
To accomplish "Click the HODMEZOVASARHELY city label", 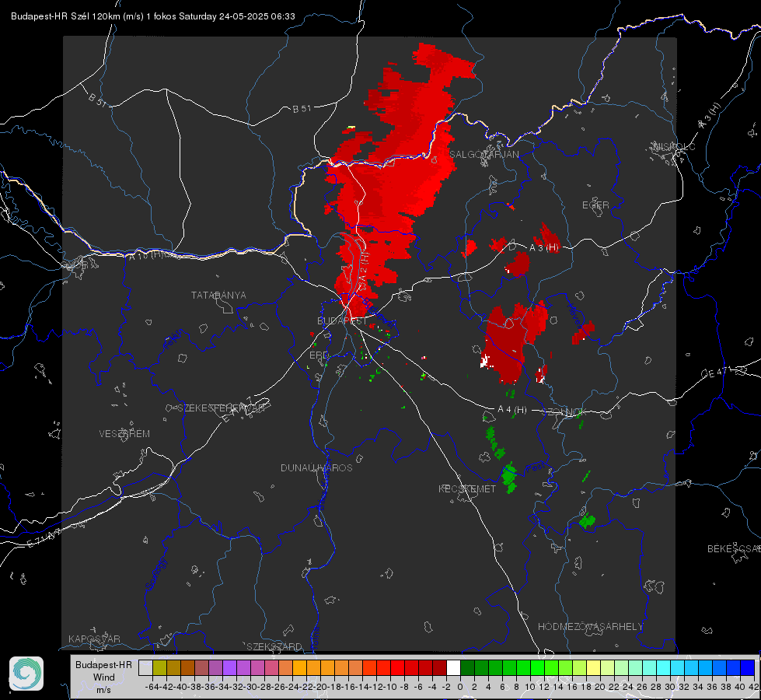I will (x=590, y=627).
